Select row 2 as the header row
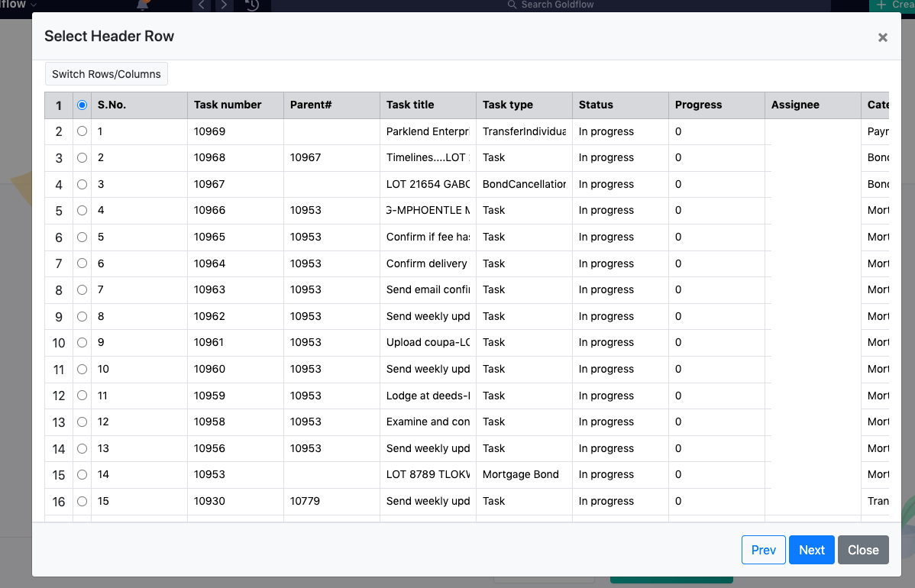915x588 pixels. click(82, 131)
